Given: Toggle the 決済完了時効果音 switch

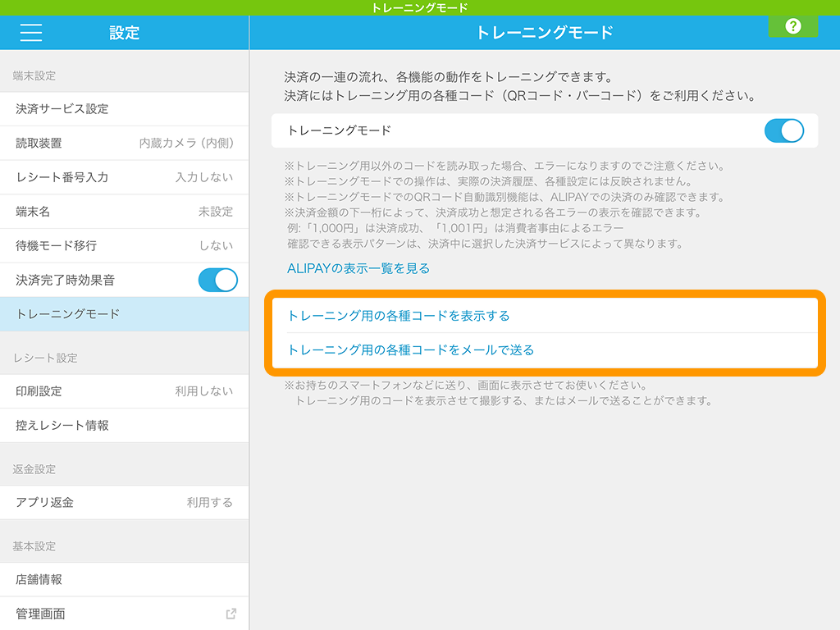Looking at the screenshot, I should pos(217,280).
